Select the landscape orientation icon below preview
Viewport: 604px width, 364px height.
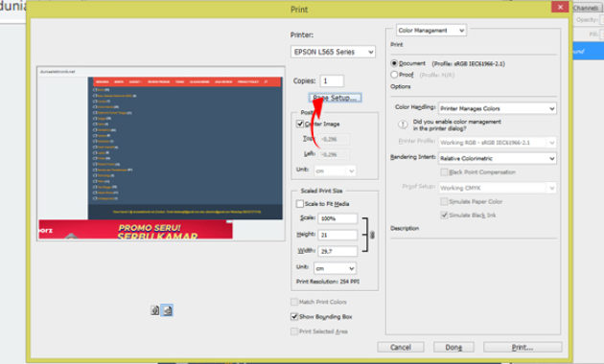167,310
